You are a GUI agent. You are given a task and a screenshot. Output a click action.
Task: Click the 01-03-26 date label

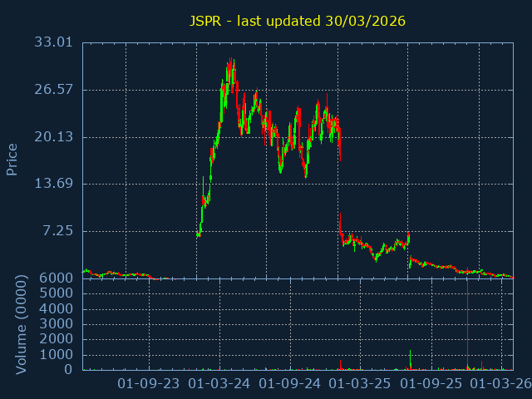tap(501, 384)
